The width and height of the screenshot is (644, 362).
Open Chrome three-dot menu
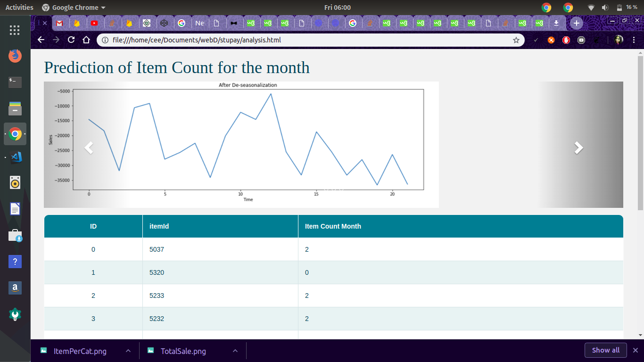tap(634, 40)
